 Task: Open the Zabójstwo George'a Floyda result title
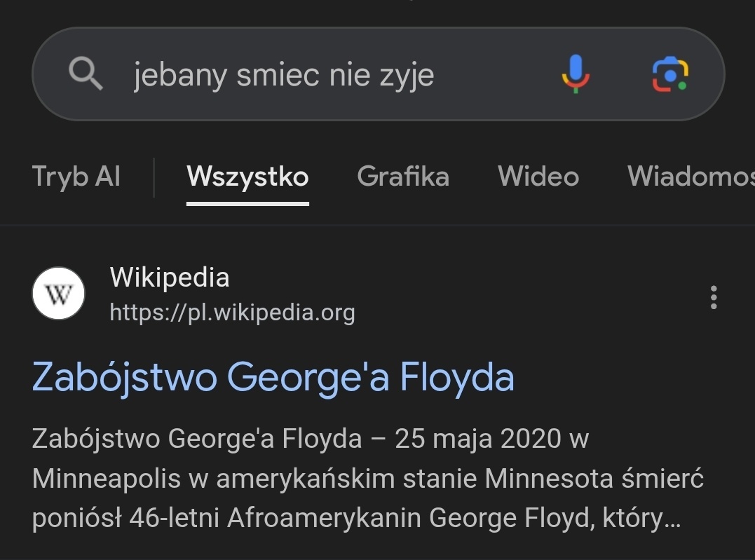point(273,377)
